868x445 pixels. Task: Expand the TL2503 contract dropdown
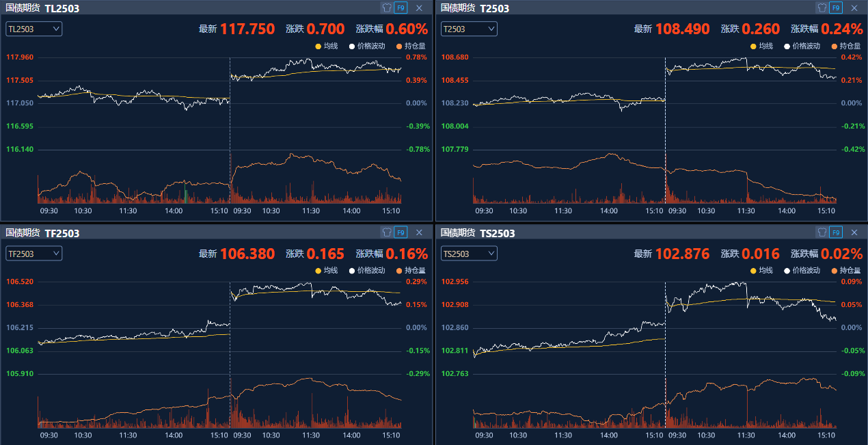34,29
